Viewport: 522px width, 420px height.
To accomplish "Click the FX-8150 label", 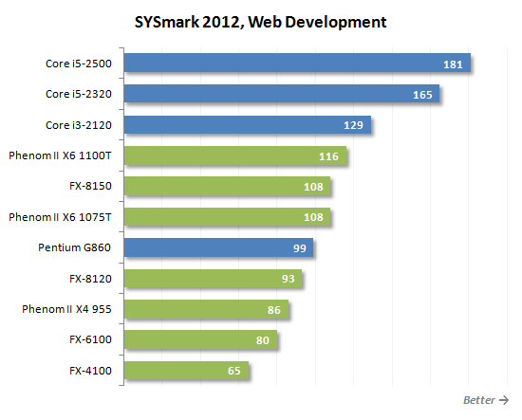I will click(x=90, y=186).
